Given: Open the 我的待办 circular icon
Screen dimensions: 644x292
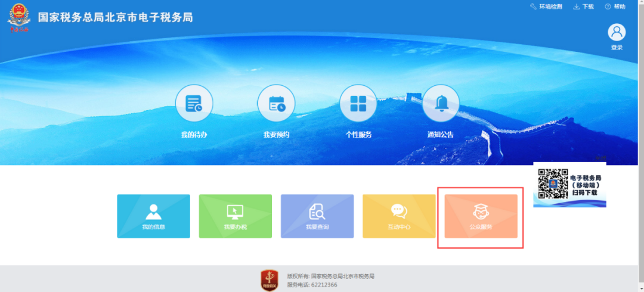Looking at the screenshot, I should click(x=194, y=103).
